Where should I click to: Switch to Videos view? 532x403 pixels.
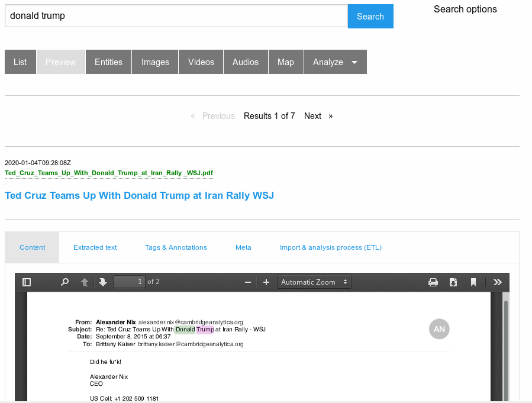[201, 62]
